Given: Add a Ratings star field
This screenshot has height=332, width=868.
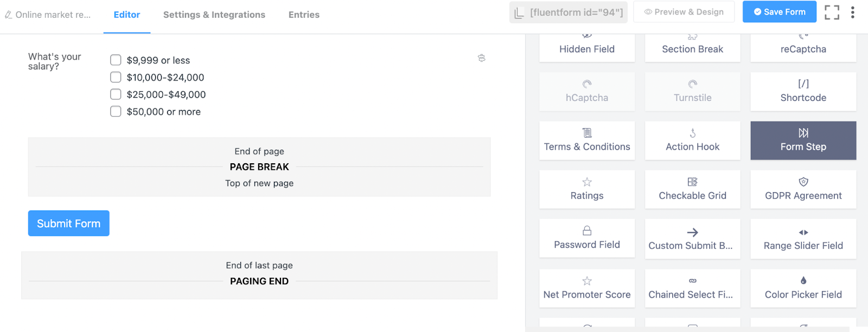Looking at the screenshot, I should [x=586, y=189].
